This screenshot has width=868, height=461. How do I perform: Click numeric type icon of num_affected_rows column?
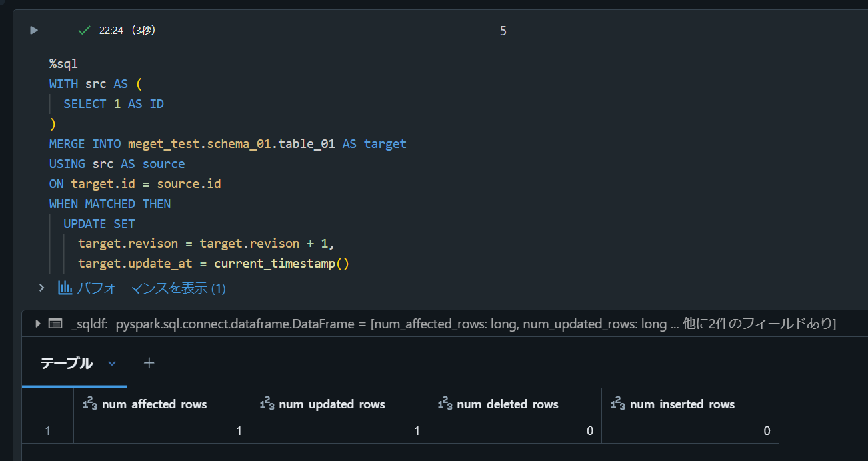(90, 404)
